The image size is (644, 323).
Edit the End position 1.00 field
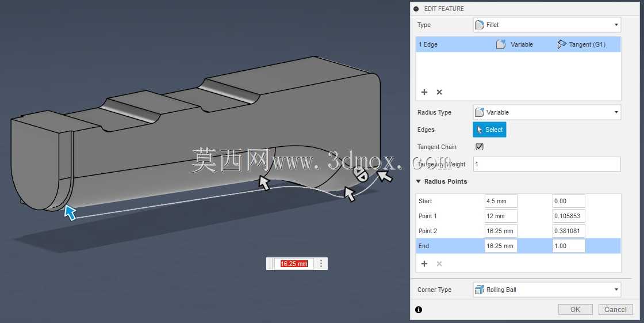(x=569, y=246)
